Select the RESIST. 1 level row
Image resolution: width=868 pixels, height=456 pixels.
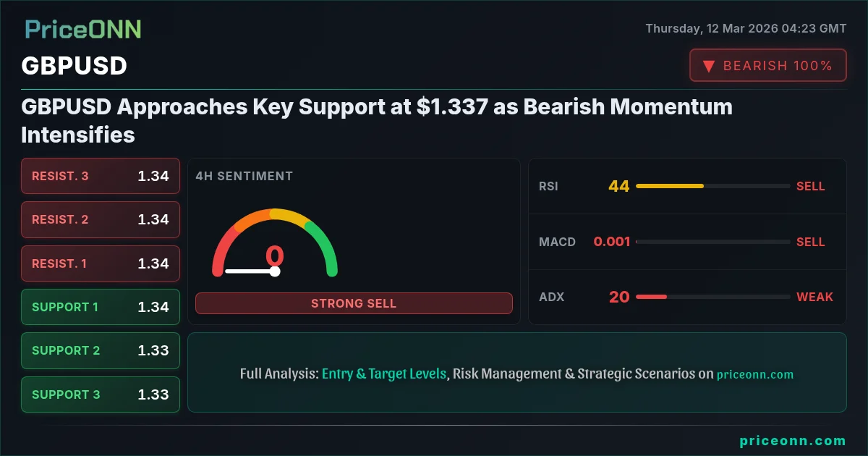pyautogui.click(x=101, y=263)
